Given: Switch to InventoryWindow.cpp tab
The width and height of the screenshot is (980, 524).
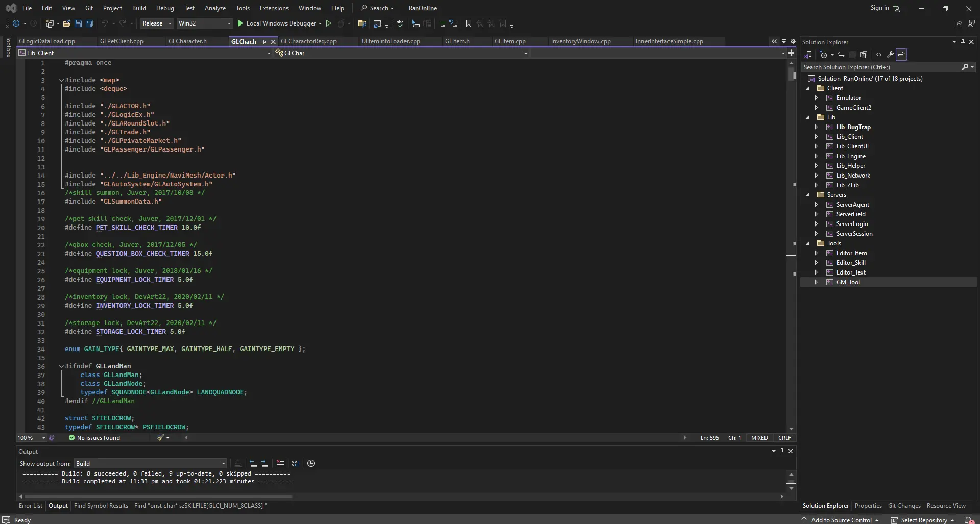Looking at the screenshot, I should pos(581,41).
